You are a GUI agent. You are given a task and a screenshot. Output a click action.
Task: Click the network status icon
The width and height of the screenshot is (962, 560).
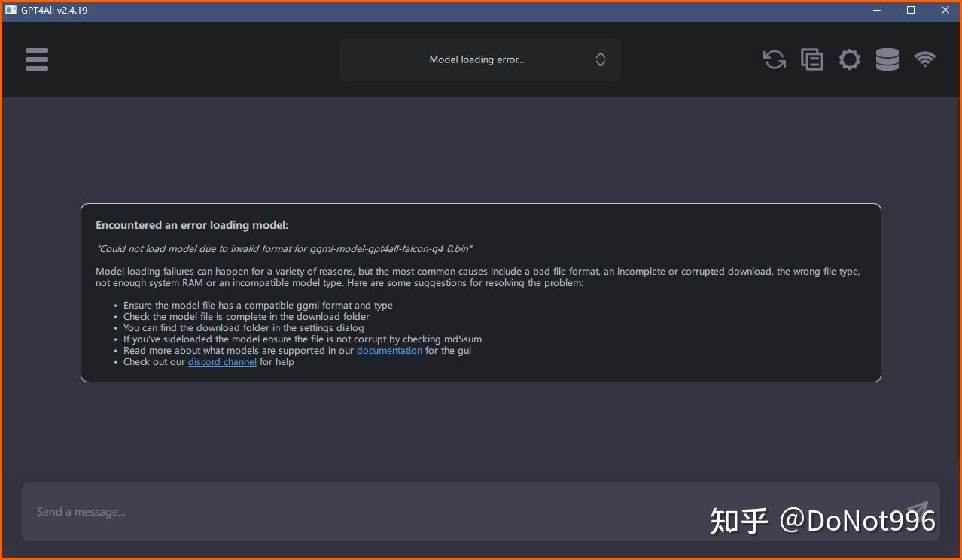[x=924, y=59]
